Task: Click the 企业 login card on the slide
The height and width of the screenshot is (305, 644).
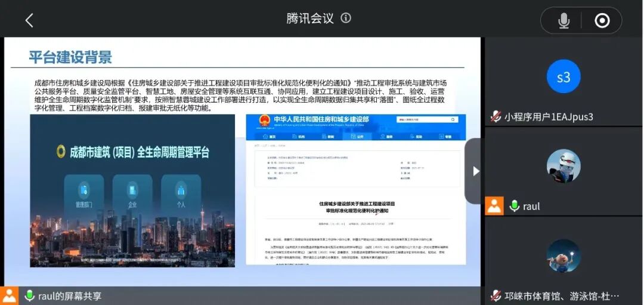Action: pyautogui.click(x=132, y=195)
